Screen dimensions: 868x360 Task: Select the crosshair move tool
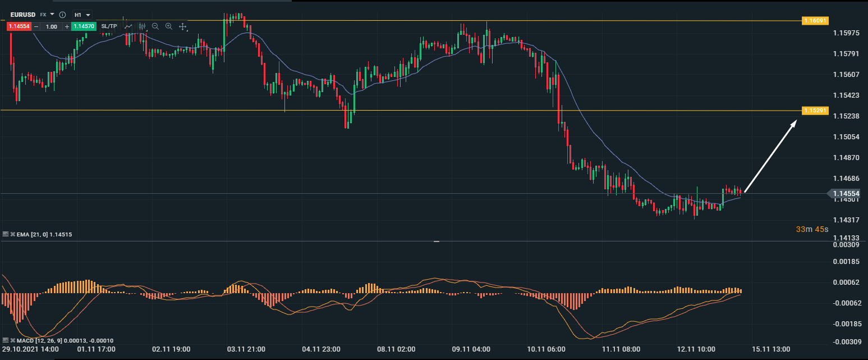point(183,26)
